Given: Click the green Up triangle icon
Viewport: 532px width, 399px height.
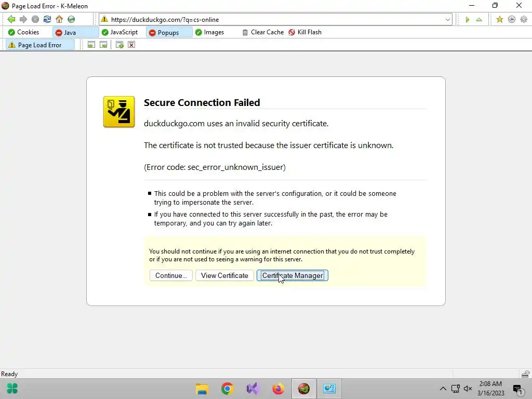Looking at the screenshot, I should (x=479, y=20).
